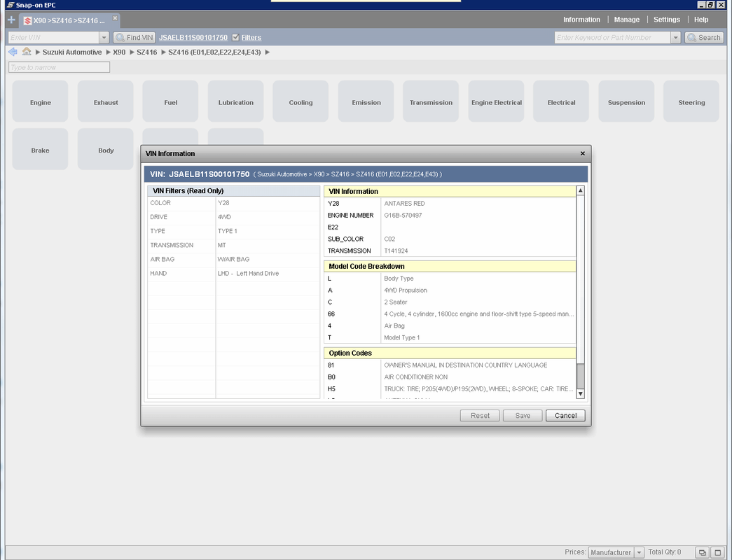732x560 pixels.
Task: Click the Snap-on EPC title bar icon
Action: pos(11,5)
